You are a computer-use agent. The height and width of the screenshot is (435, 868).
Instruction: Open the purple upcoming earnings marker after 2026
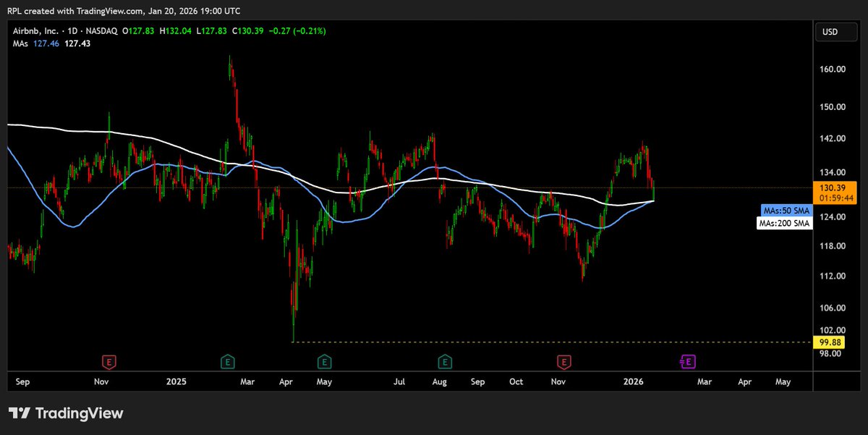click(x=688, y=360)
